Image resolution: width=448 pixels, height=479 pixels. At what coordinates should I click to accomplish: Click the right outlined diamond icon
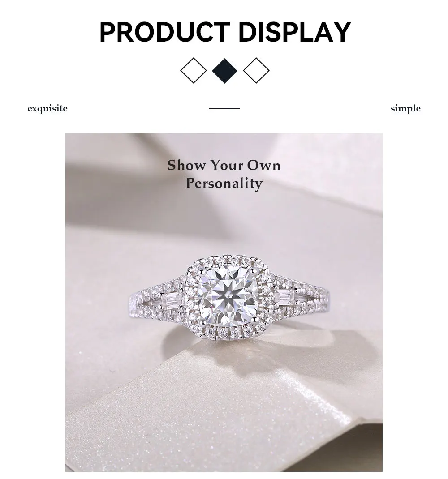tap(256, 71)
